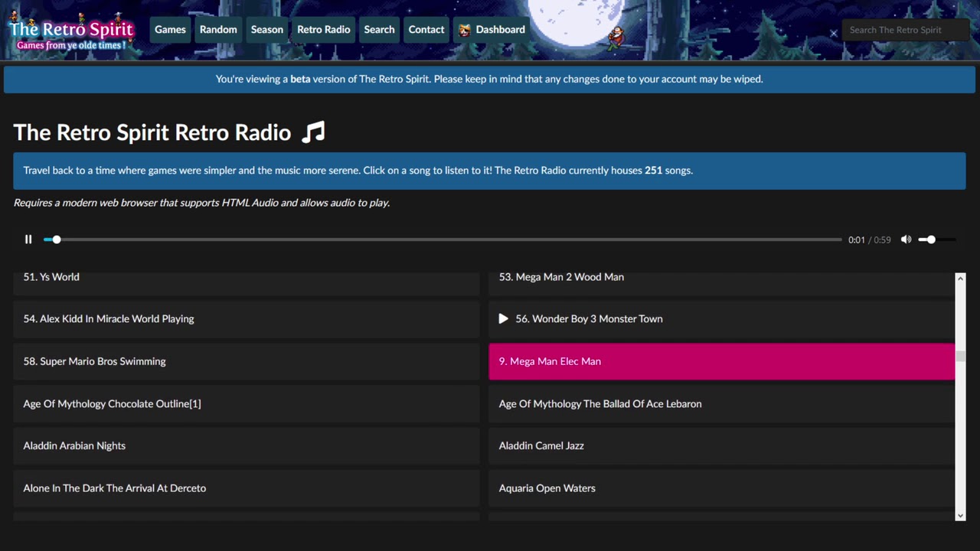Screen dimensions: 980x551
Task: Click the 0:01 / 0:59 time display
Action: coord(869,240)
